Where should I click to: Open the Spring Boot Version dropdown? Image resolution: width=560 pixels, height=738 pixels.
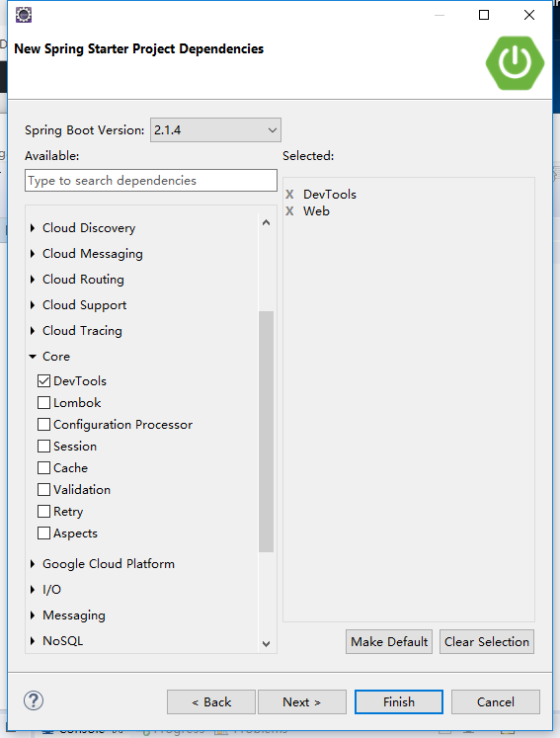[x=215, y=129]
